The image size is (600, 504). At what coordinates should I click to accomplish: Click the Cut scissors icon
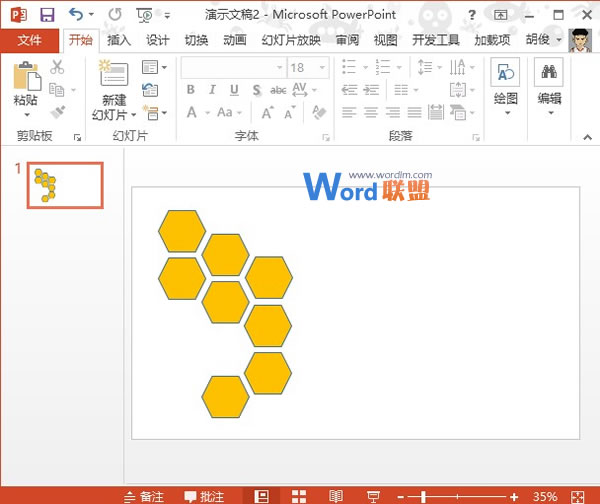point(57,67)
